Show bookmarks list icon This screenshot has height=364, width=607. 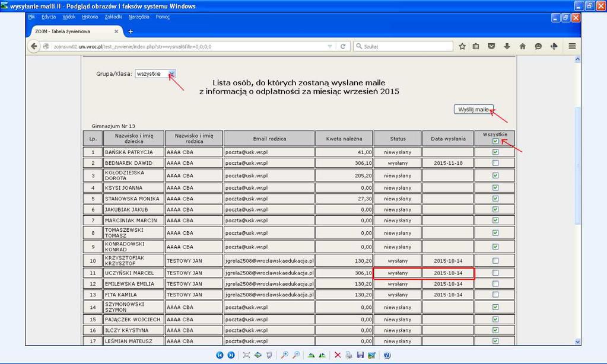(476, 46)
